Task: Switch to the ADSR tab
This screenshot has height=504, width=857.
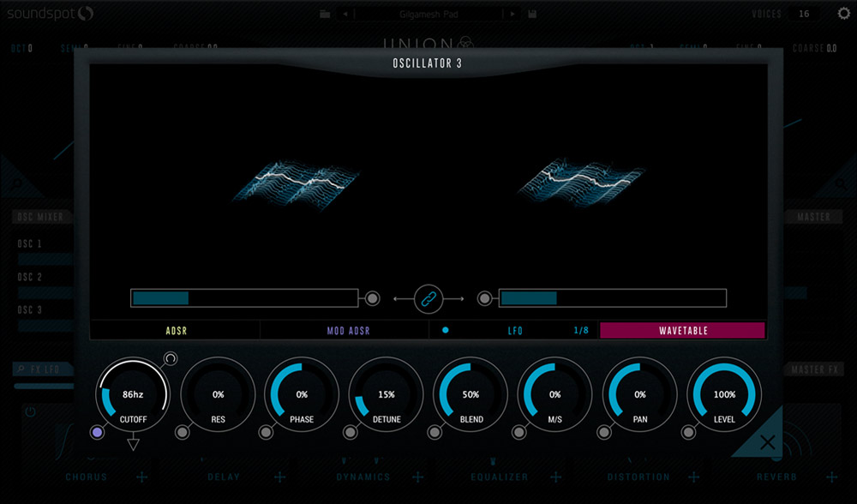Action: [176, 330]
